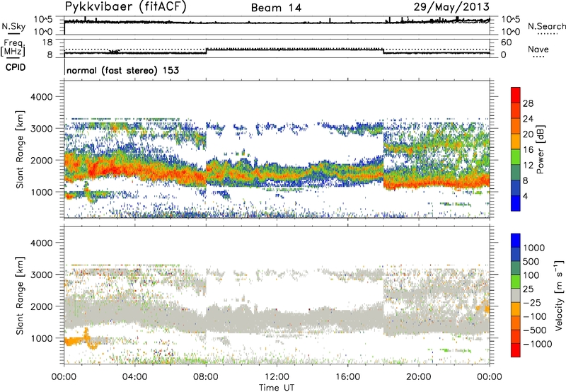Click frequency step-down marker at 18:00

383,51
